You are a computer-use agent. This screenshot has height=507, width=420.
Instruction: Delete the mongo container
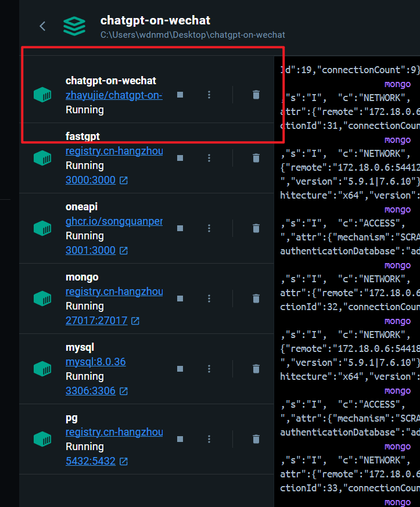(256, 299)
